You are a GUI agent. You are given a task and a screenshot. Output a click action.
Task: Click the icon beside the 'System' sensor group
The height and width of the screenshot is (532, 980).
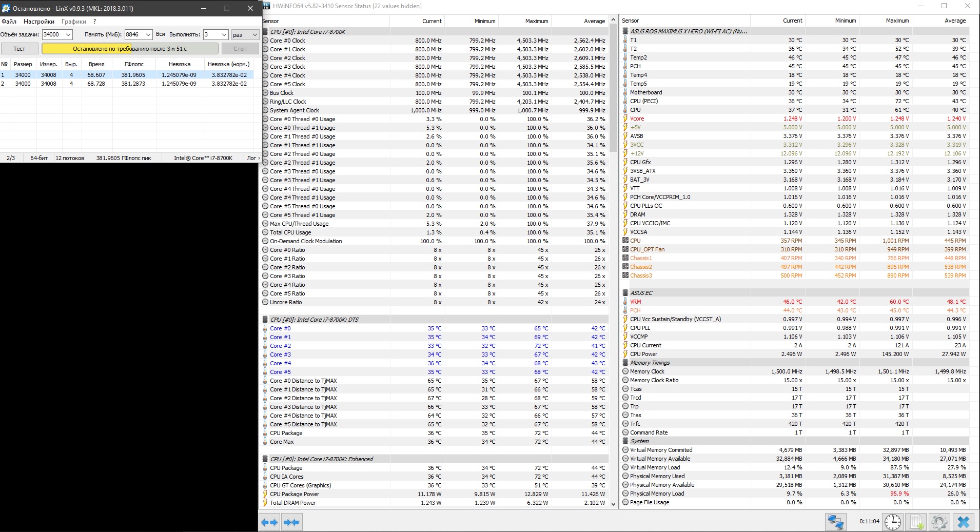pos(625,441)
